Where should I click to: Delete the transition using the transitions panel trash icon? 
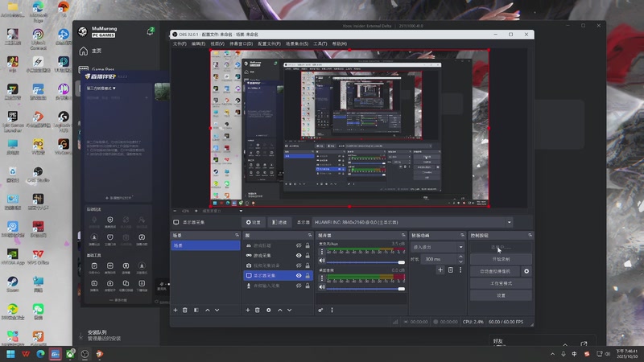click(x=451, y=270)
